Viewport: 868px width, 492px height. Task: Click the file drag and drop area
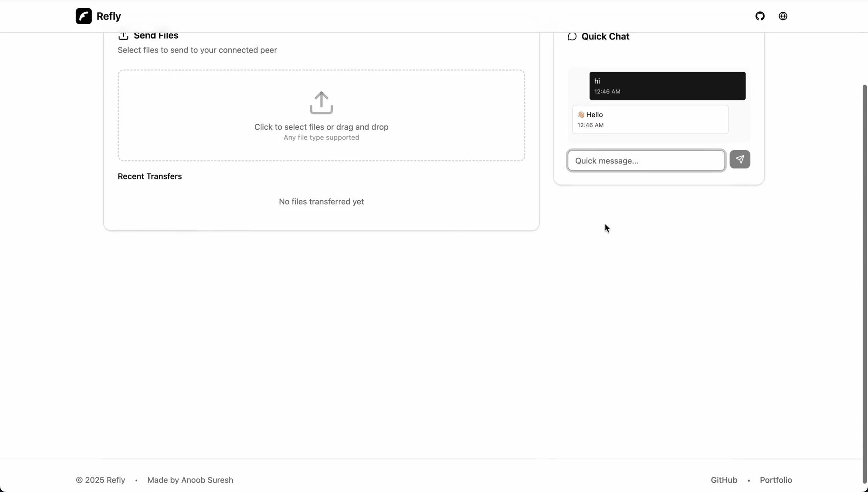coord(321,115)
